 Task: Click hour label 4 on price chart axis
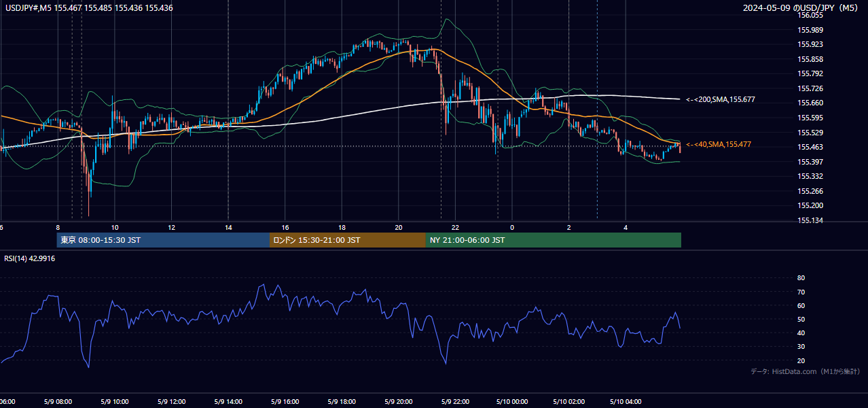click(x=626, y=227)
